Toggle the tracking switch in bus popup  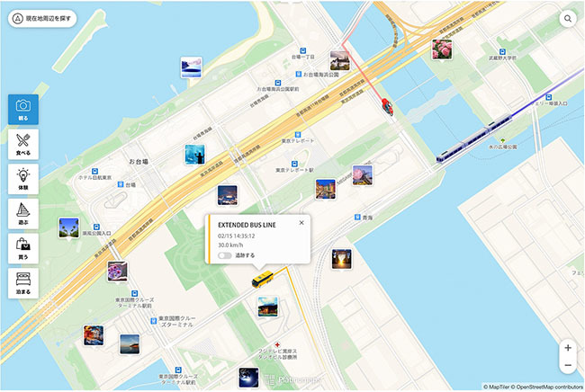(x=225, y=255)
